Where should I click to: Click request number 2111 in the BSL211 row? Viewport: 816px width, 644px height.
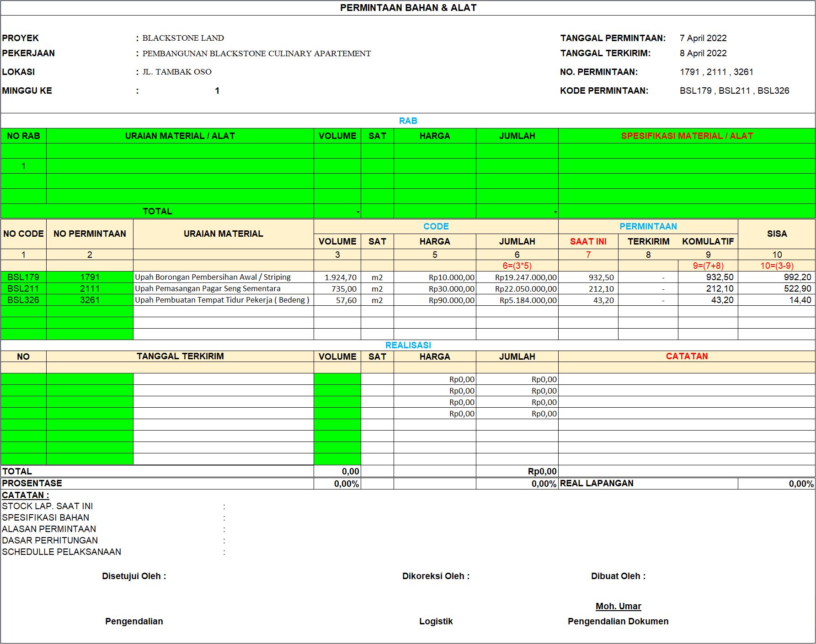click(x=90, y=288)
